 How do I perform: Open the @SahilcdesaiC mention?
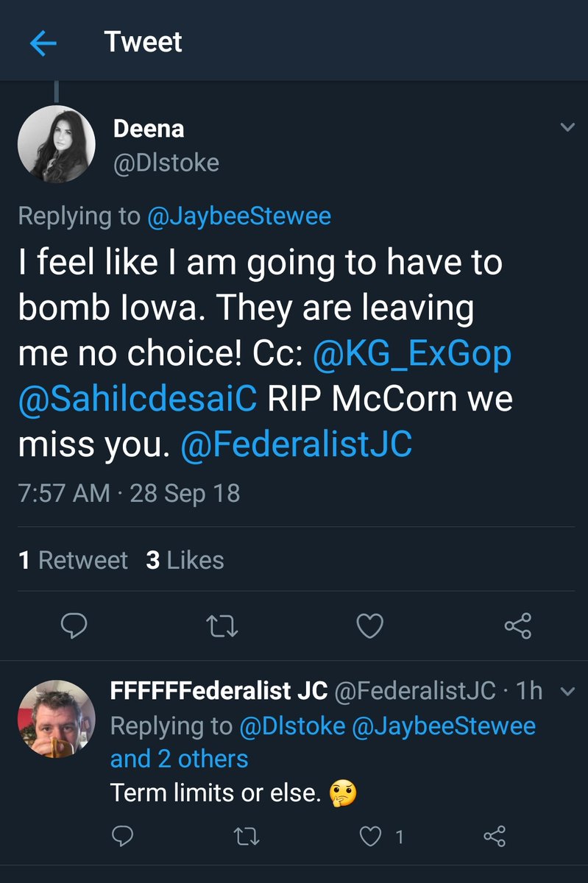[138, 400]
